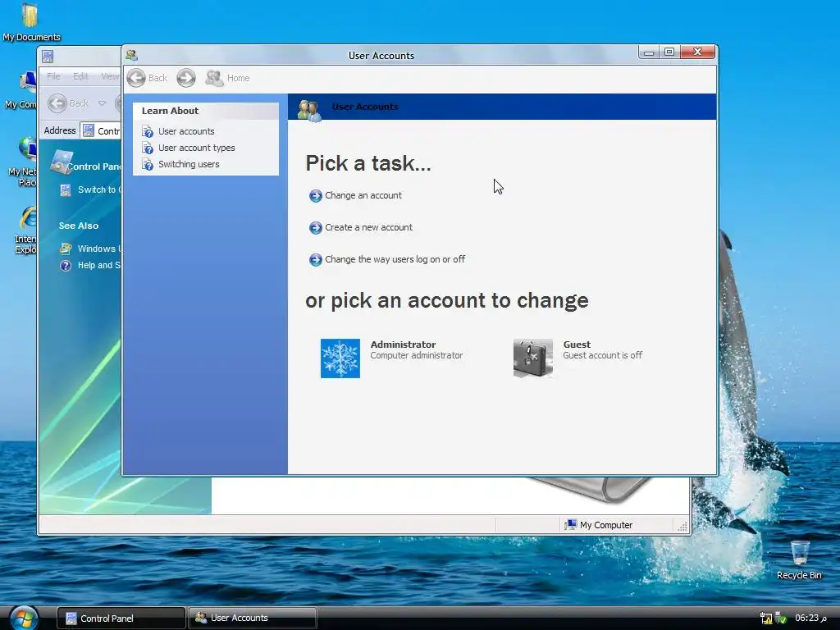Click Back arrow in Control Panel window
The image size is (840, 630).
(x=57, y=103)
